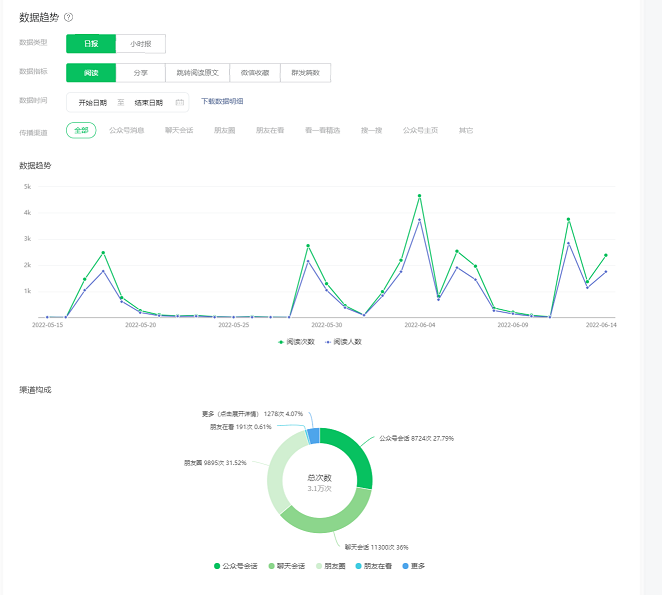Viewport: 662px width, 595px height.
Task: Open the 开始日期 date picker field
Action: pos(93,102)
